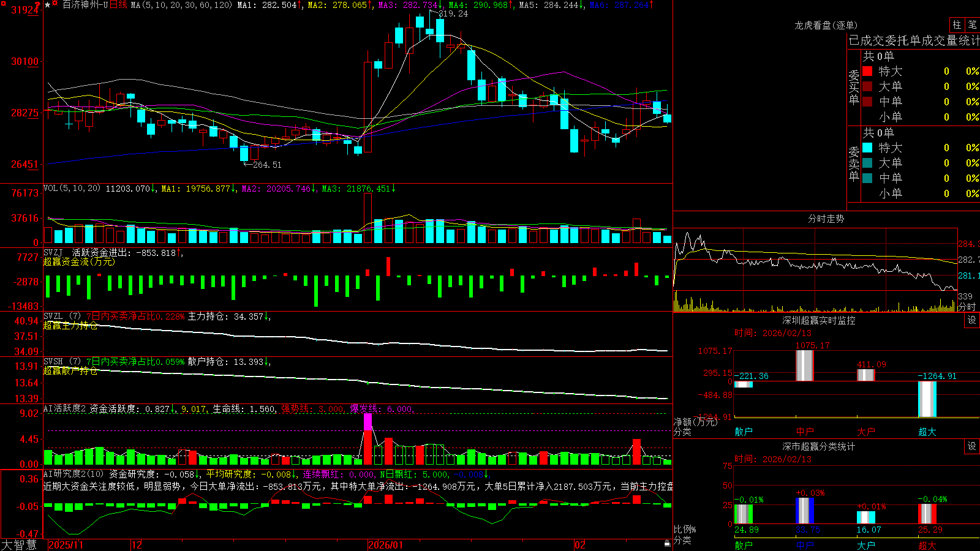The image size is (980, 551).
Task: Click the 分时走势 panel title
Action: 826,219
